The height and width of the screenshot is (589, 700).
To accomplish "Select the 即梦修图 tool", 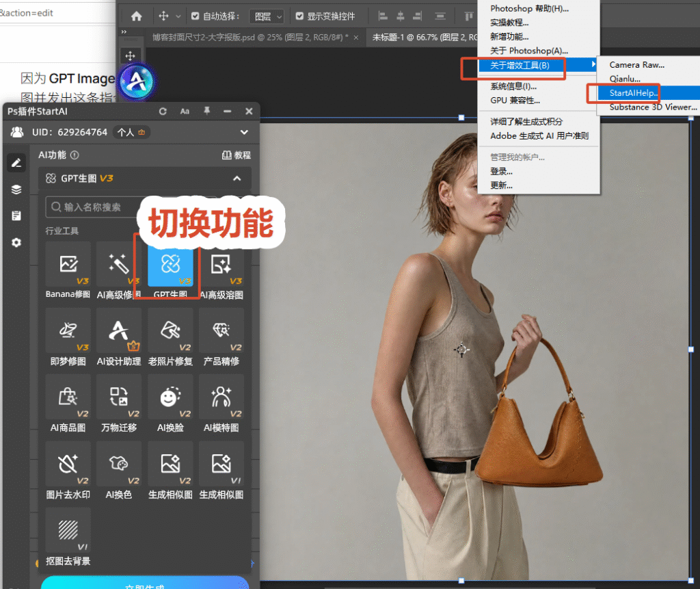I will coord(68,337).
